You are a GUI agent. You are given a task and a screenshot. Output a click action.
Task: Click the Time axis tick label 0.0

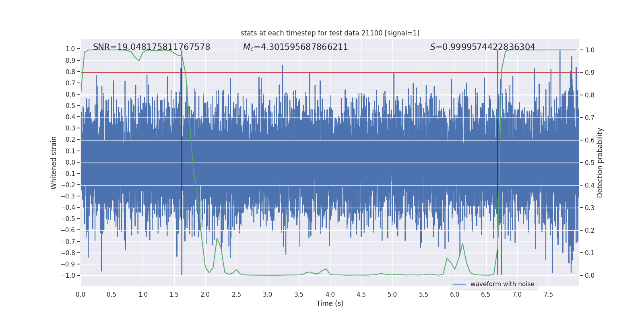pos(80,294)
